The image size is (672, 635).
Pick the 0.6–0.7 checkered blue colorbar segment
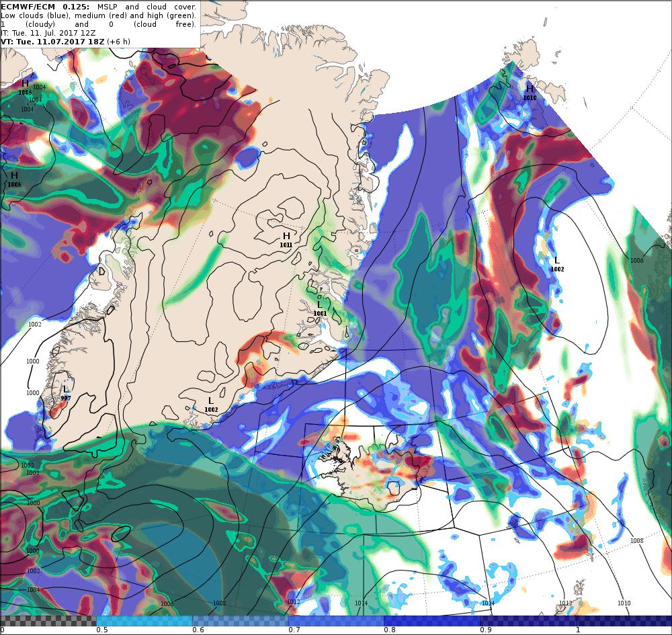[241, 621]
